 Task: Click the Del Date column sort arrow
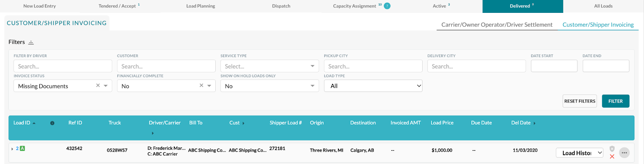click(x=535, y=123)
